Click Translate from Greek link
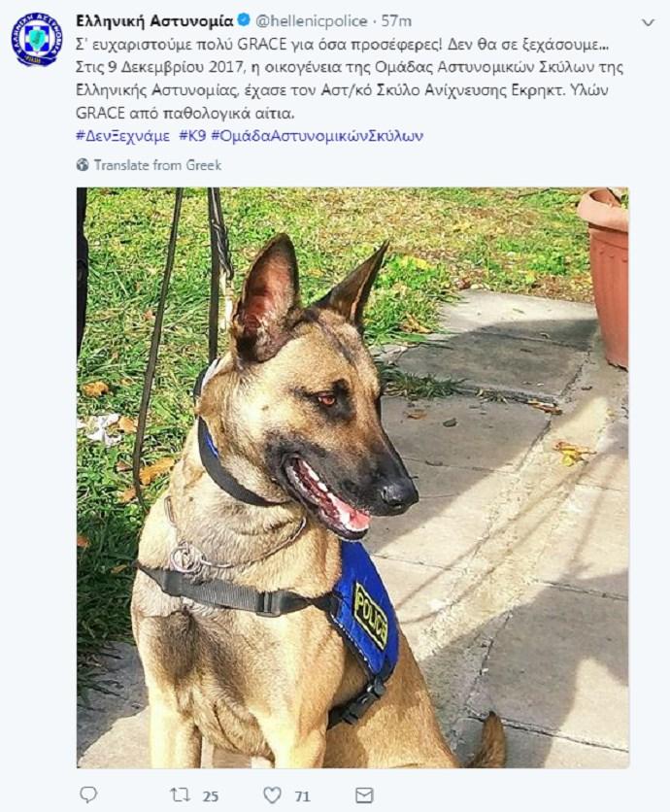The width and height of the screenshot is (670, 812). click(x=157, y=165)
